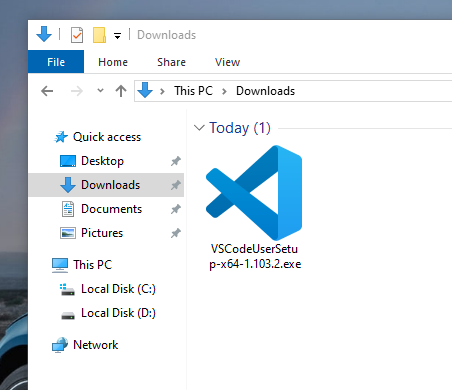Click This PC in the address bar
This screenshot has height=390, width=452.
click(193, 91)
